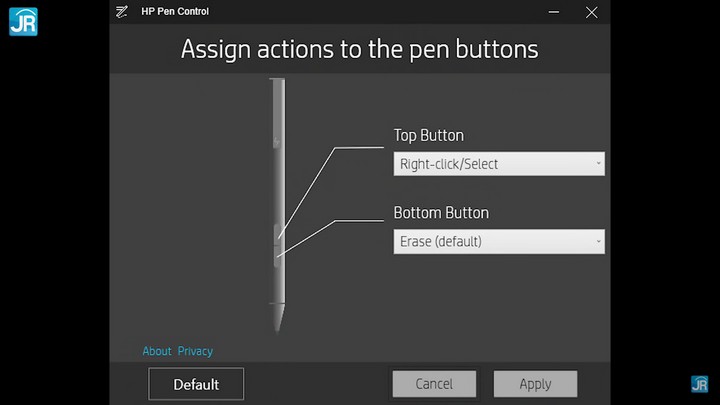This screenshot has width=720, height=405.
Task: Click the Cancel button
Action: [434, 384]
